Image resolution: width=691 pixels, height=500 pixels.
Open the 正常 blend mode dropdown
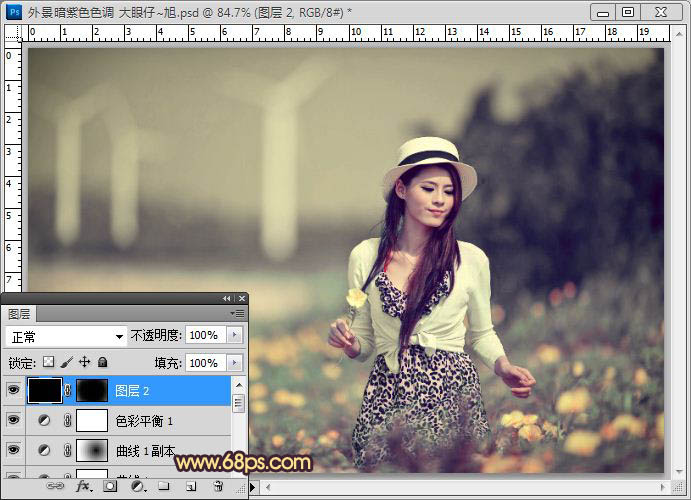coord(66,336)
